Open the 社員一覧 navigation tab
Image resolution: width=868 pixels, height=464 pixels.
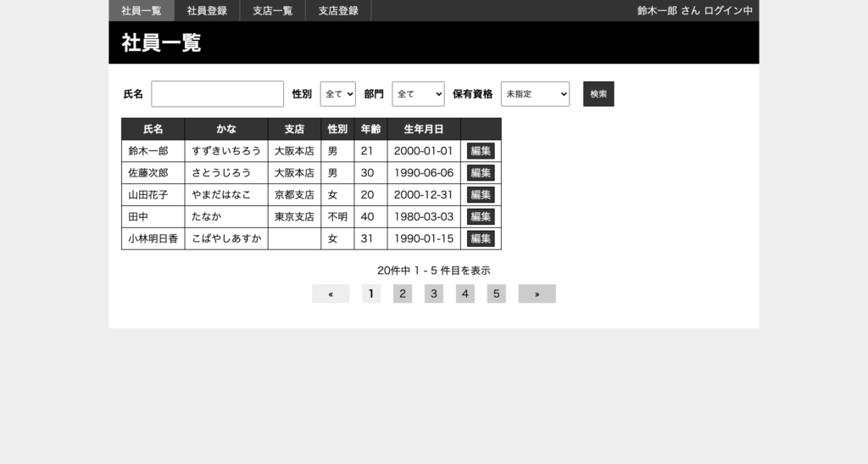(141, 11)
